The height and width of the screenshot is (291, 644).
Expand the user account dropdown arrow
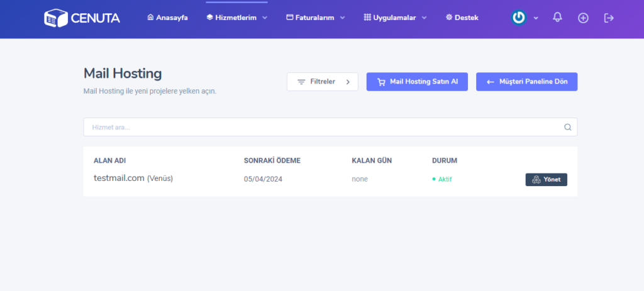[536, 18]
